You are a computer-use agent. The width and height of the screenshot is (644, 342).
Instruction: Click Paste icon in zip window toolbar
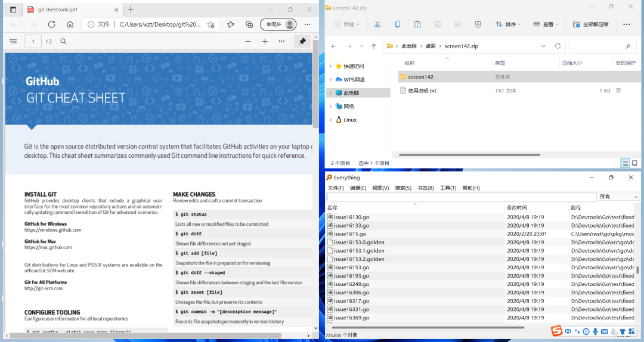pyautogui.click(x=417, y=24)
